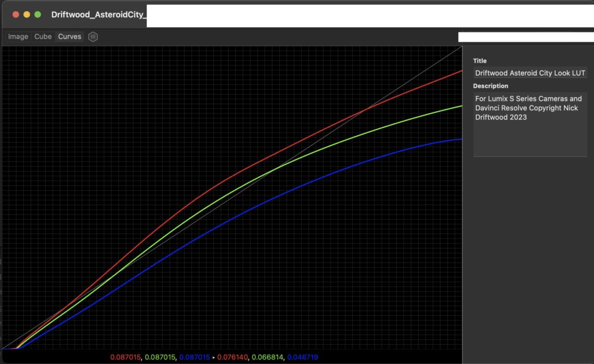Minimize the window using yellow button

point(27,14)
